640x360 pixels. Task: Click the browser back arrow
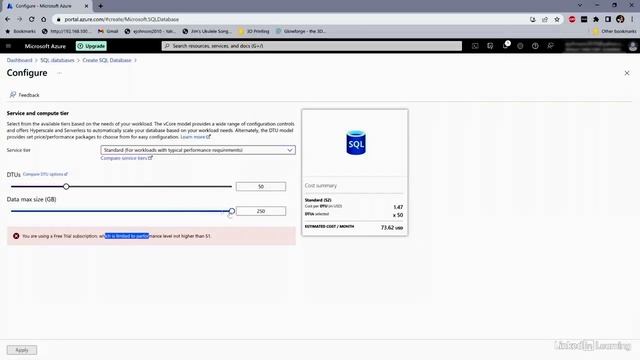(7, 19)
